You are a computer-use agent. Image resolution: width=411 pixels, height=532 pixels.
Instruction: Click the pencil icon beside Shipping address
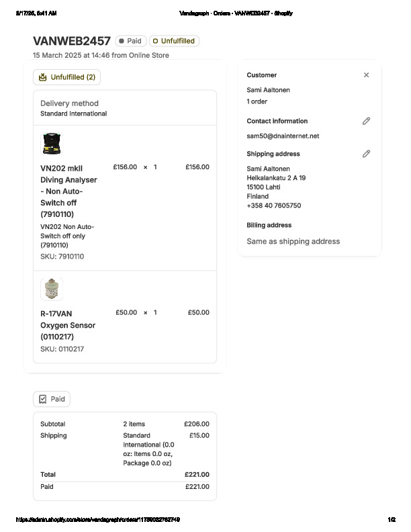pos(366,154)
